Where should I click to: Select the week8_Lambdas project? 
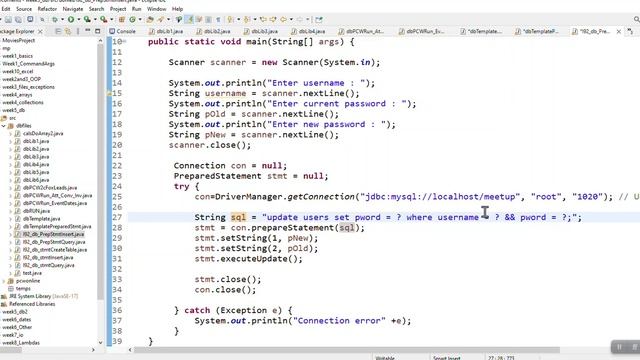pos(21,343)
